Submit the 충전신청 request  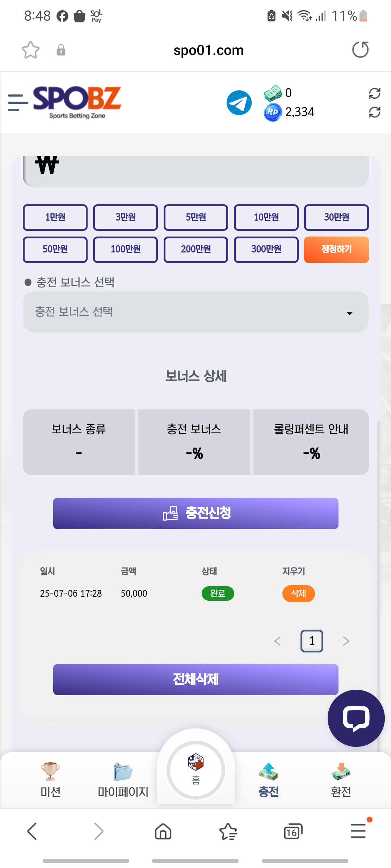(196, 513)
